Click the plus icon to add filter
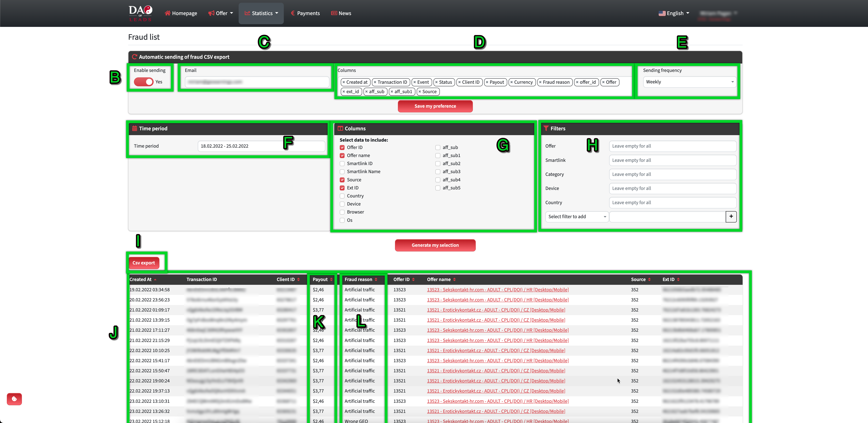The height and width of the screenshot is (423, 868). (731, 217)
